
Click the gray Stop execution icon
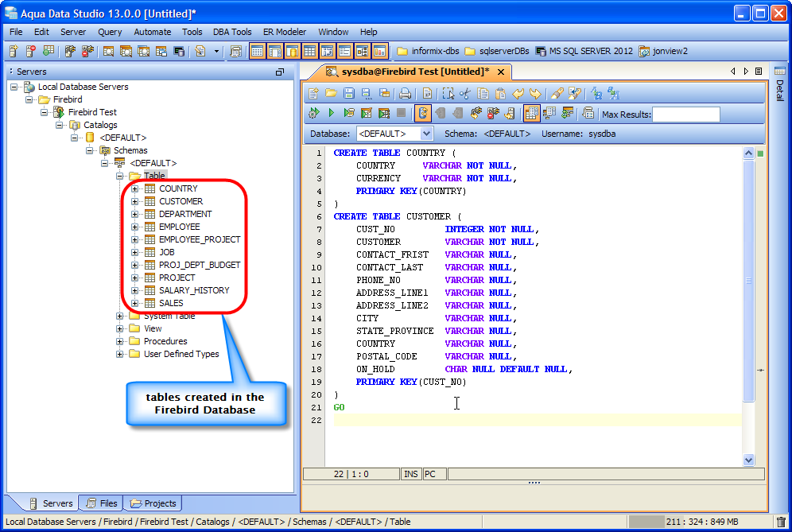click(401, 113)
